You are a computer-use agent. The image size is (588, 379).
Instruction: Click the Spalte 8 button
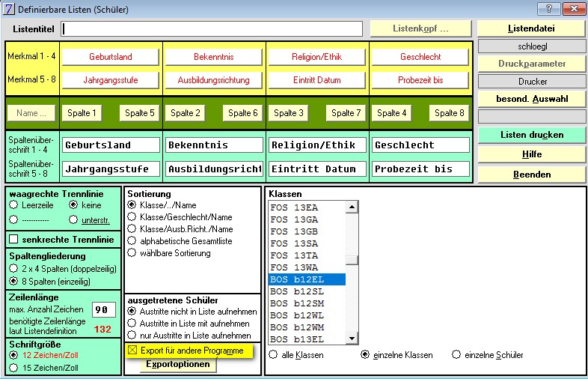(x=449, y=113)
